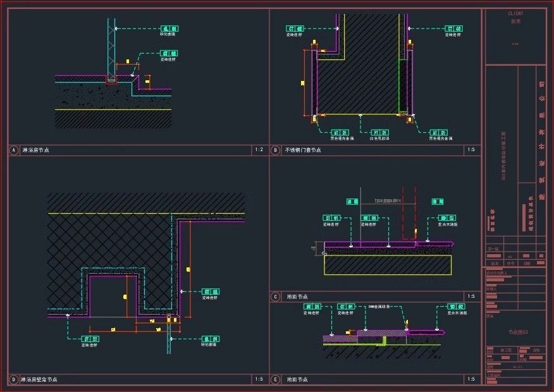Viewport: 554px width, 392px height.
Task: Click the circled C detail marker
Action: click(275, 297)
